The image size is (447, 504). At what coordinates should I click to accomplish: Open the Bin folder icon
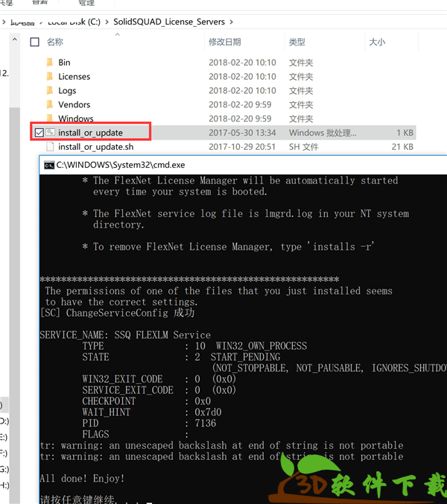coord(50,63)
